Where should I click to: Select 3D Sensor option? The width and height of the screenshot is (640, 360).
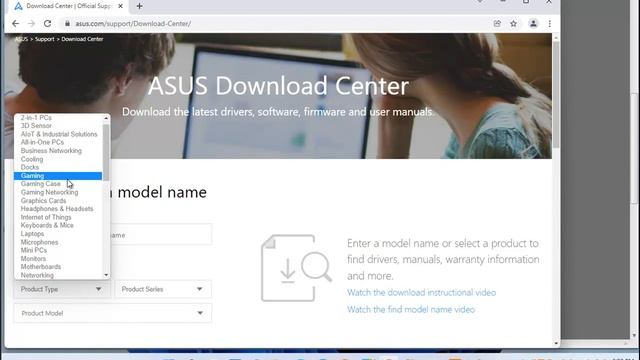tap(58, 126)
